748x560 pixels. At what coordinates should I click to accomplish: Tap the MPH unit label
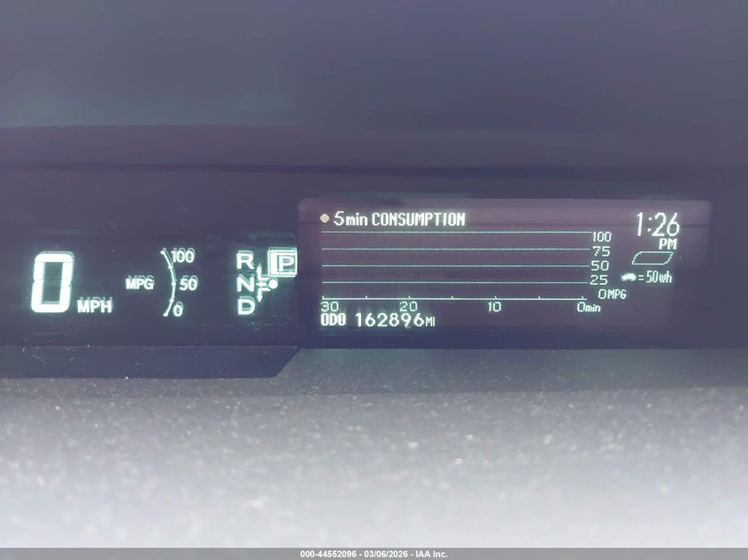click(94, 307)
